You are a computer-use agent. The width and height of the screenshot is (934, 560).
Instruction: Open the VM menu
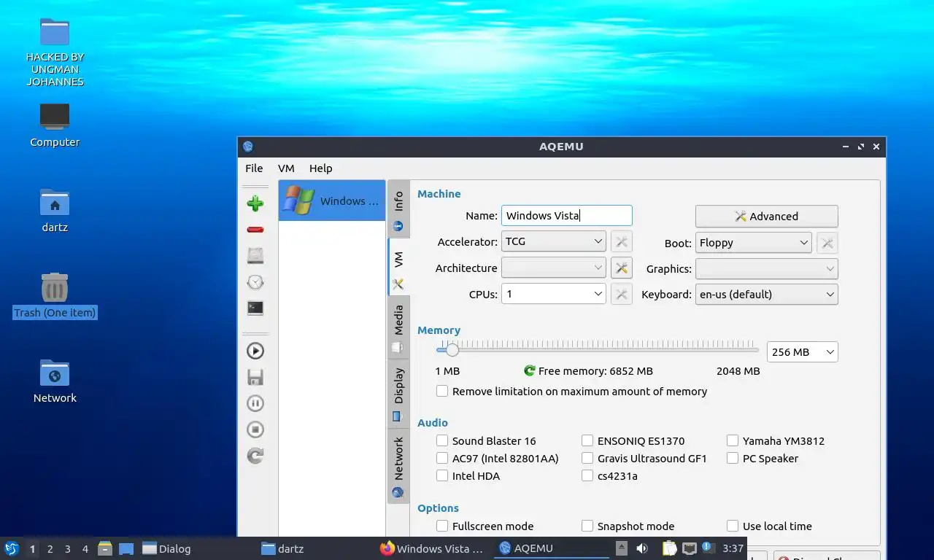pos(286,168)
